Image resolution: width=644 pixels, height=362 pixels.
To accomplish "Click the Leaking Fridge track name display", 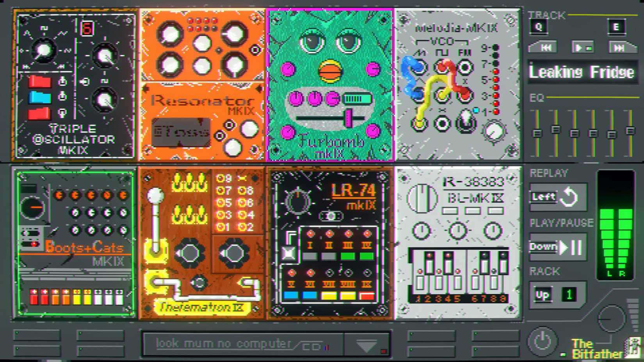I will (x=582, y=72).
